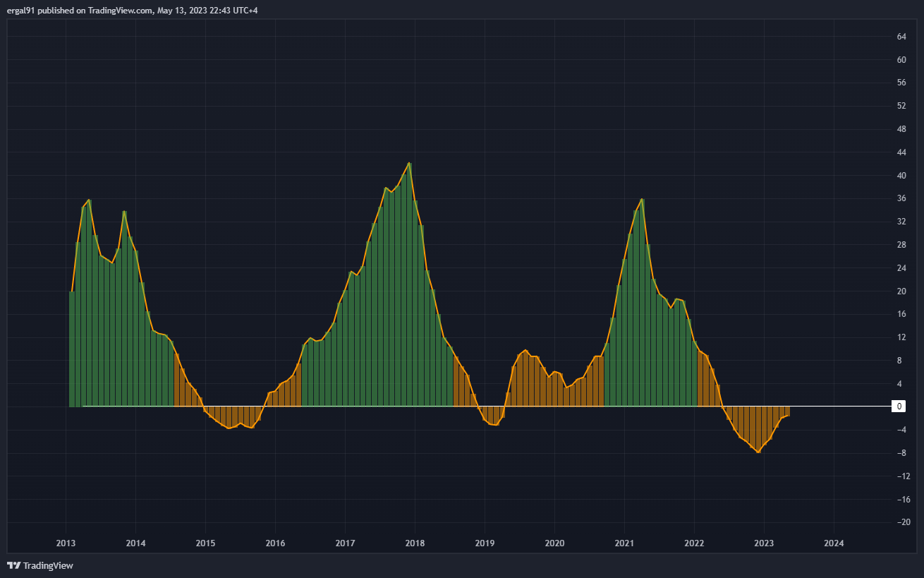Click the 56 value on the price scale
Image resolution: width=924 pixels, height=578 pixels.
(901, 83)
